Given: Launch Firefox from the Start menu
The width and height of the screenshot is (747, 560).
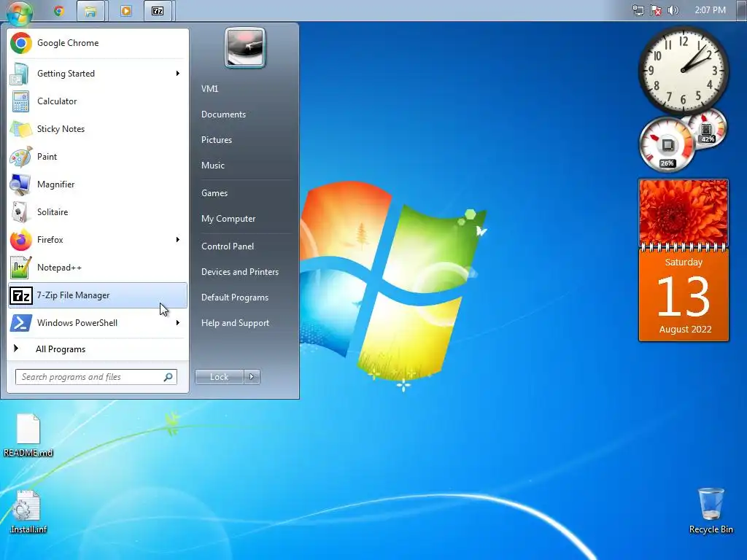Looking at the screenshot, I should pyautogui.click(x=98, y=239).
